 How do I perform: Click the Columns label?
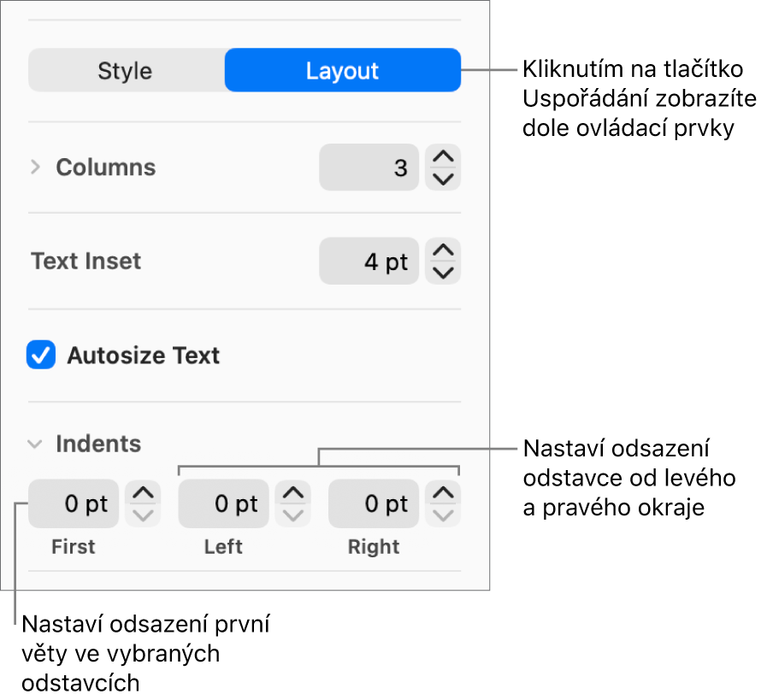coord(105,168)
